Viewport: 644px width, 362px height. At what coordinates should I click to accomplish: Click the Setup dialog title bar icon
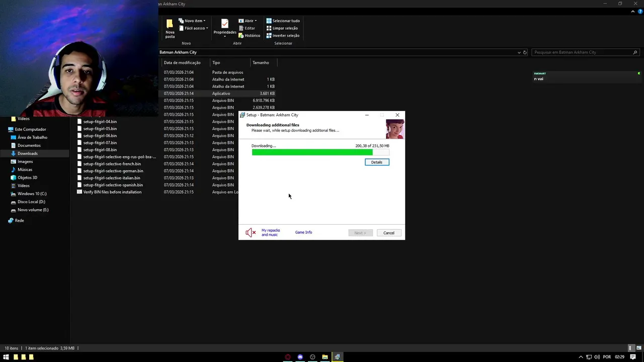coord(243,115)
